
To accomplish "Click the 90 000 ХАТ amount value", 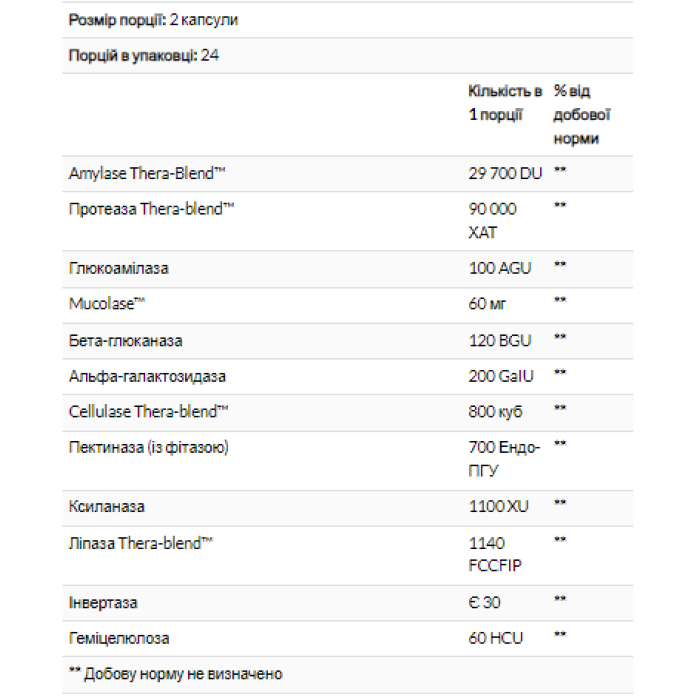I will pos(493,220).
